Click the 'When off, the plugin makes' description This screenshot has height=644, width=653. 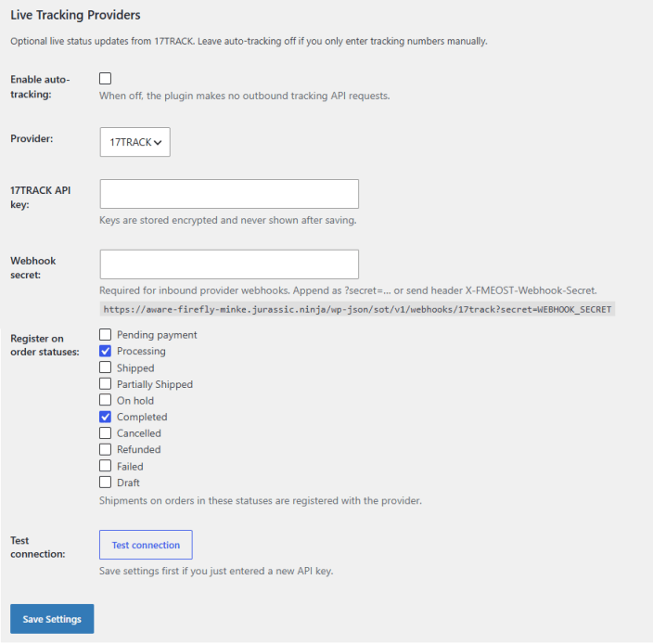pos(245,96)
